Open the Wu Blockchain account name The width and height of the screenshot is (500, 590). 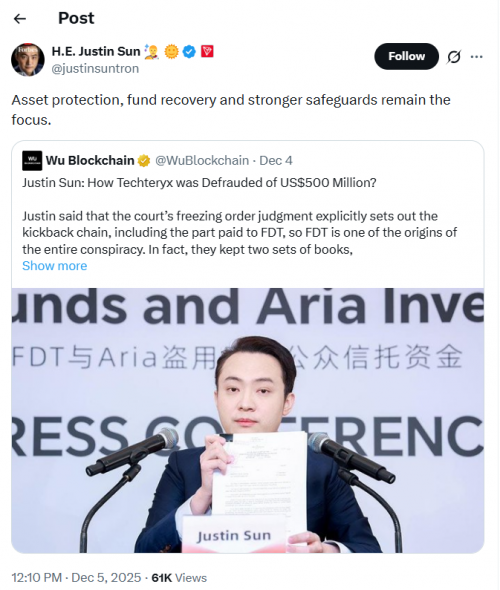90,161
